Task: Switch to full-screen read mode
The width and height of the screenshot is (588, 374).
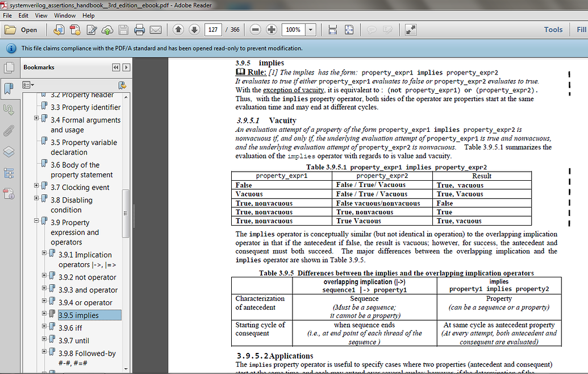Action: pos(411,30)
